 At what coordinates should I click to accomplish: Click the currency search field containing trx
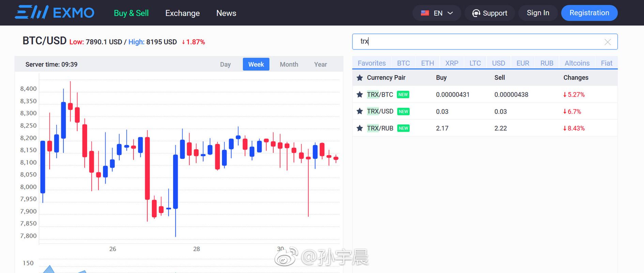[485, 42]
